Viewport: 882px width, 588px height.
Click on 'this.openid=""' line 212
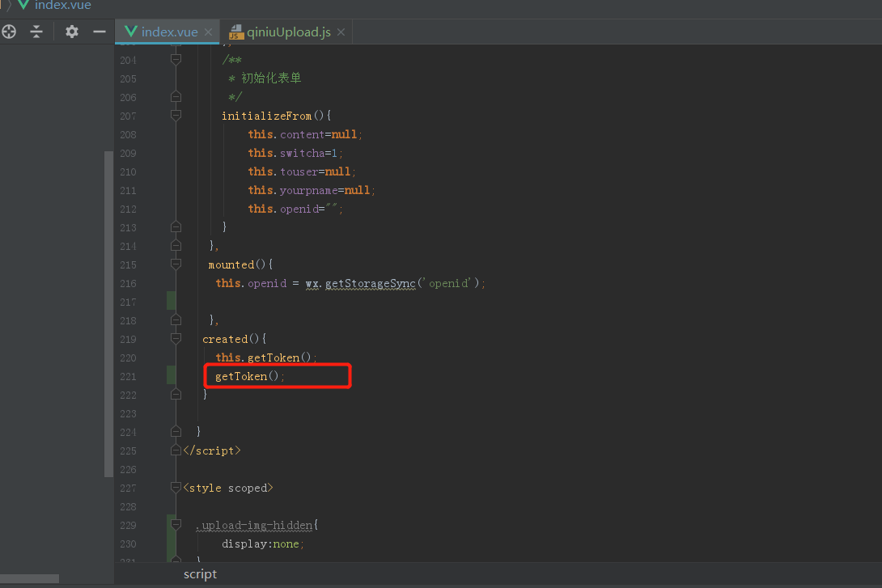(295, 209)
